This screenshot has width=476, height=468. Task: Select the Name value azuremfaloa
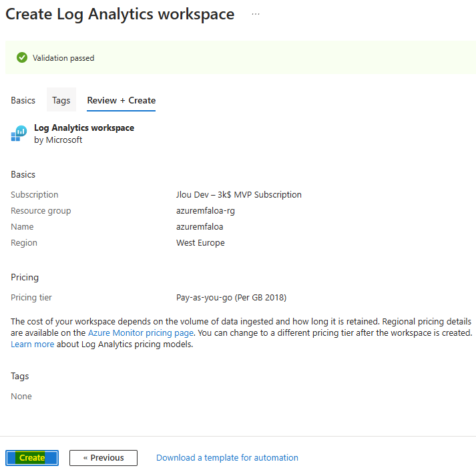point(200,227)
